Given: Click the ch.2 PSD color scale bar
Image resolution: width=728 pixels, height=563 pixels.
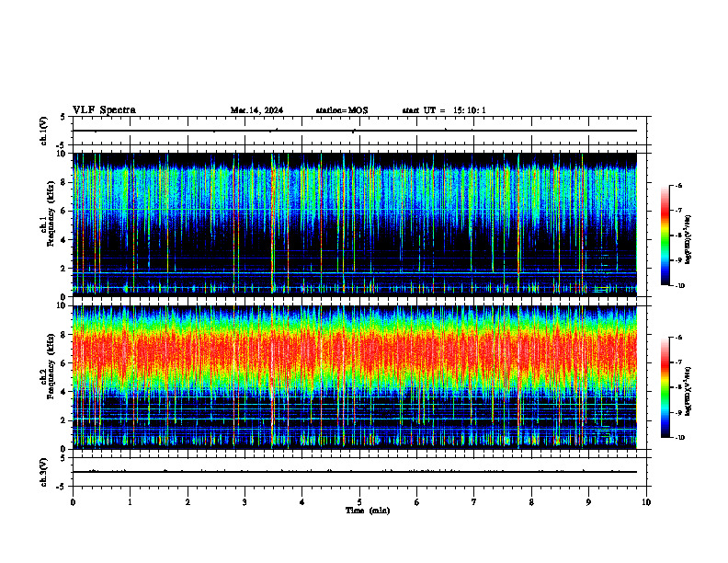Looking at the screenshot, I should coord(665,387).
